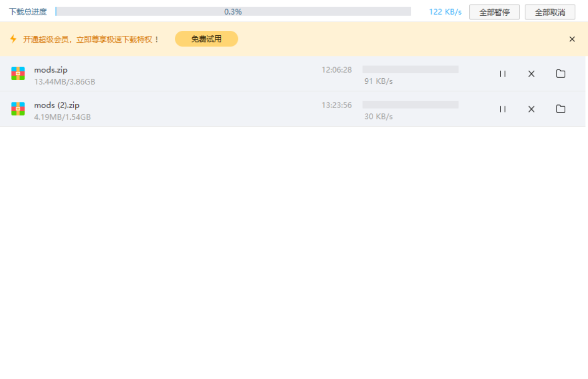This screenshot has height=379, width=588.
Task: Click the 免费试用 free trial button
Action: click(206, 39)
